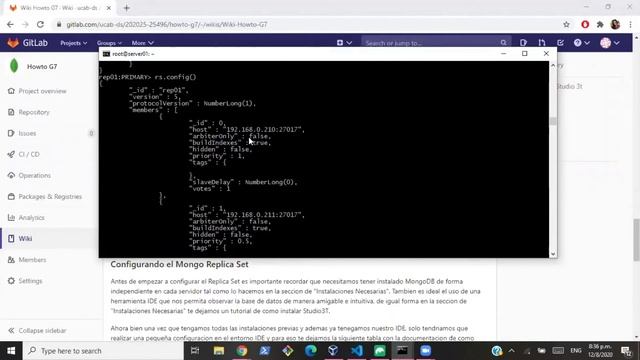Reload the page with the refresh icon
Image resolution: width=640 pixels, height=360 pixels.
[x=40, y=24]
